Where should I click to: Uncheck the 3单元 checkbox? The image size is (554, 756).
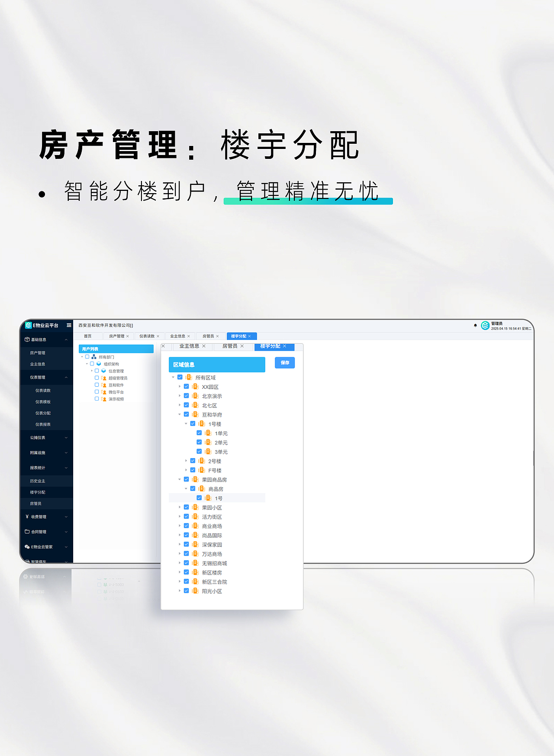pos(199,451)
